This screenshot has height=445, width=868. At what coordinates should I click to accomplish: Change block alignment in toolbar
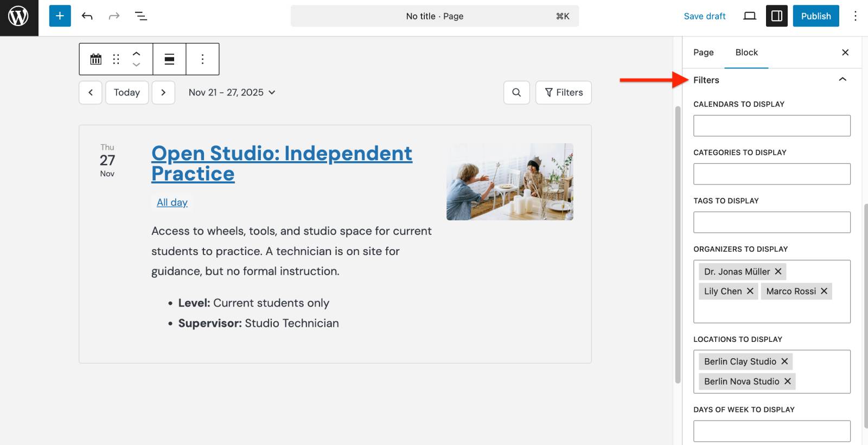[169, 59]
